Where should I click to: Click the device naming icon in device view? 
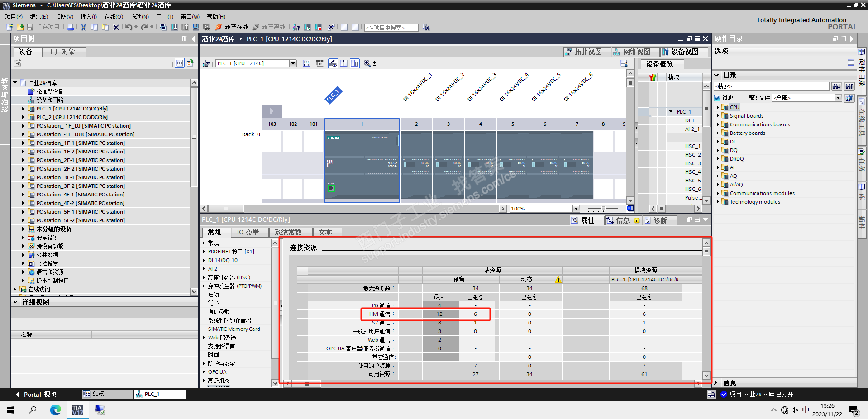click(320, 63)
